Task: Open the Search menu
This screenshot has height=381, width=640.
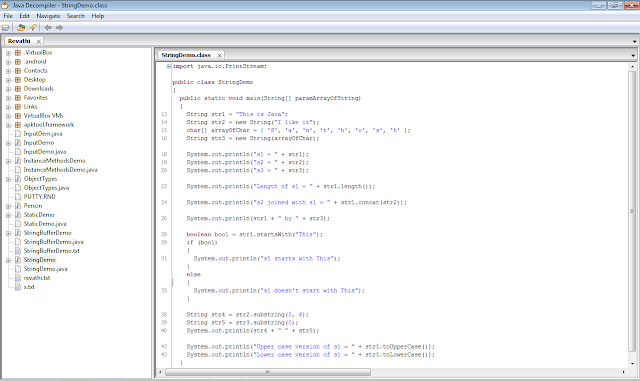Action: click(76, 16)
